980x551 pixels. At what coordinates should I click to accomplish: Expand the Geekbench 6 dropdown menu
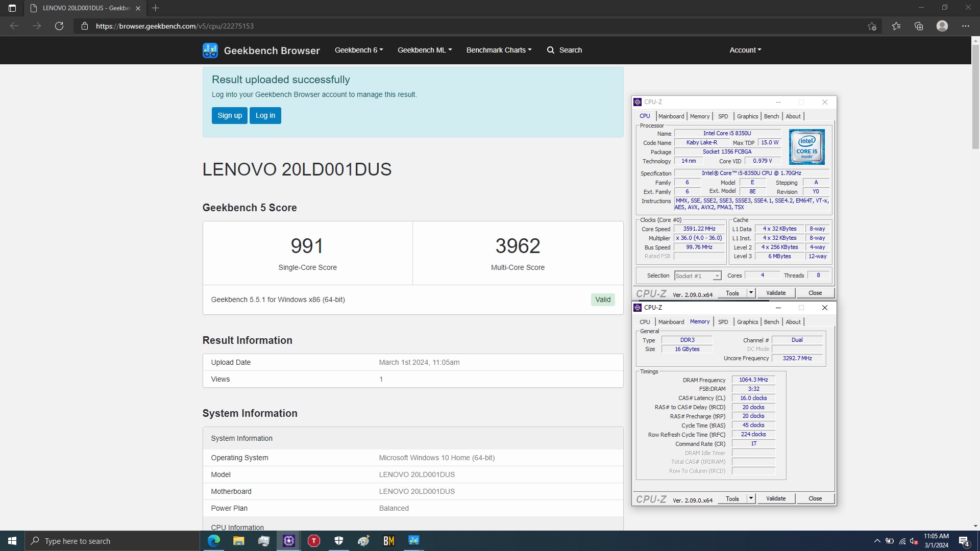[359, 50]
